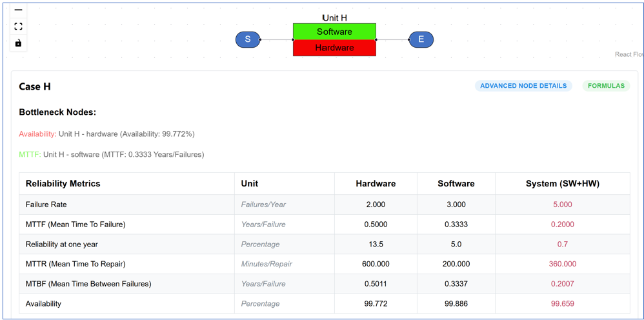Click the Reliability Metrics column header
The width and height of the screenshot is (644, 320).
[63, 184]
